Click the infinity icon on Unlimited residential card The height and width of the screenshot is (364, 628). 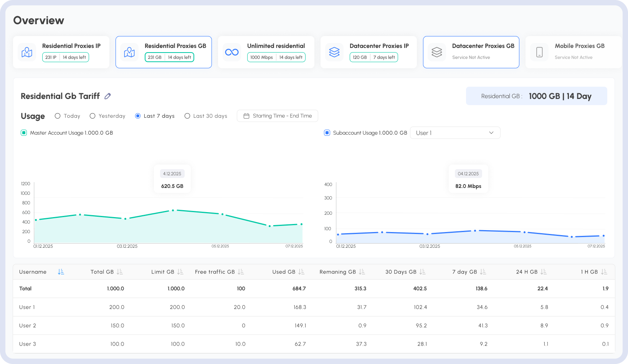pos(232,52)
